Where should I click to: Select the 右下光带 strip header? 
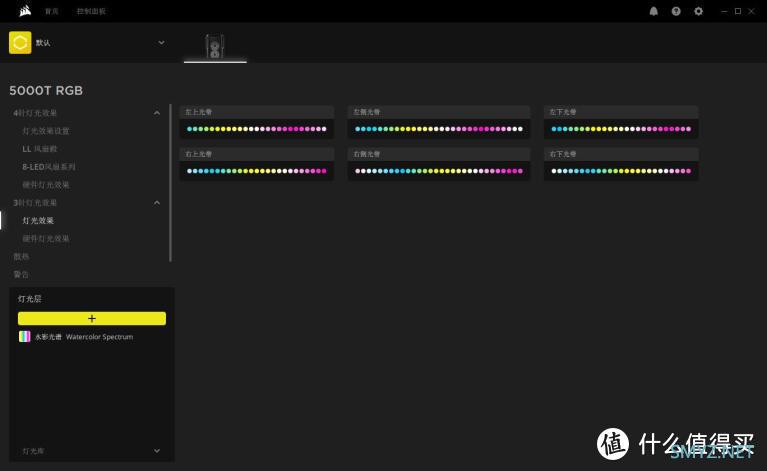coord(621,154)
